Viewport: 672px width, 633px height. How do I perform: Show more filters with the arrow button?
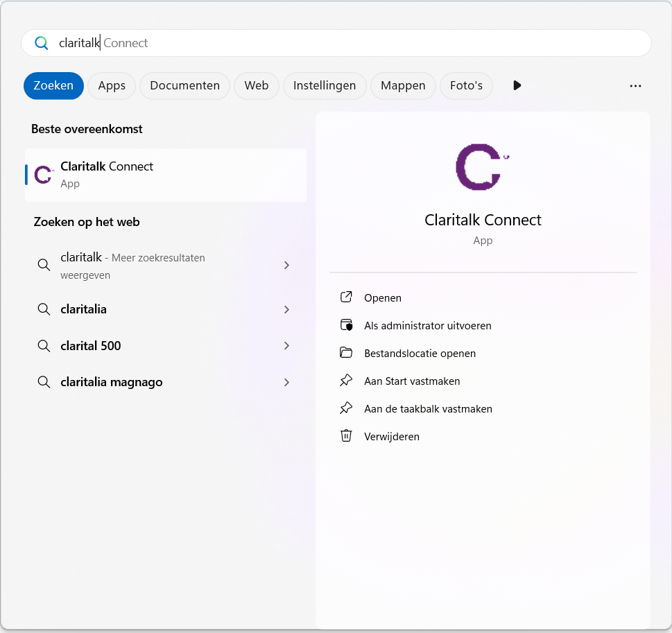[x=517, y=85]
